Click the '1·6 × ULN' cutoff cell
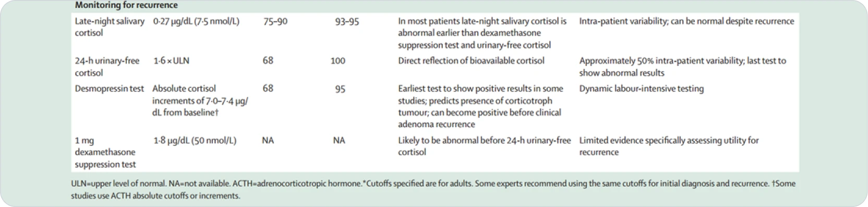 tap(171, 61)
